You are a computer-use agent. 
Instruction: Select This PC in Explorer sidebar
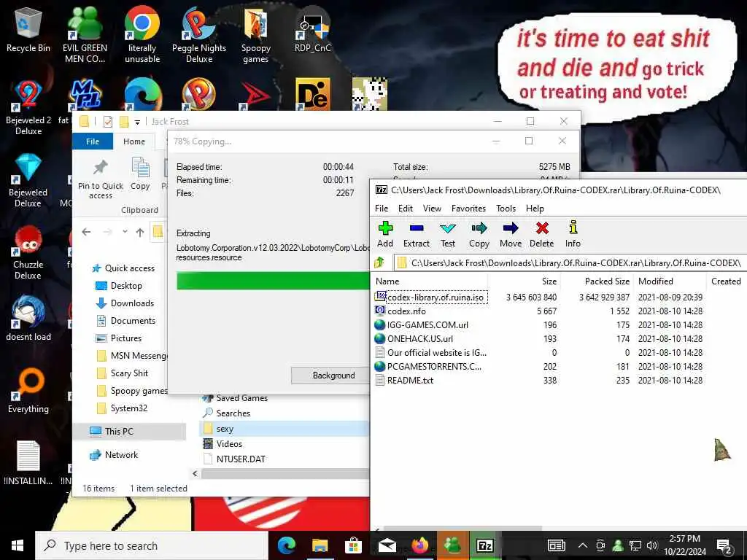point(128,431)
